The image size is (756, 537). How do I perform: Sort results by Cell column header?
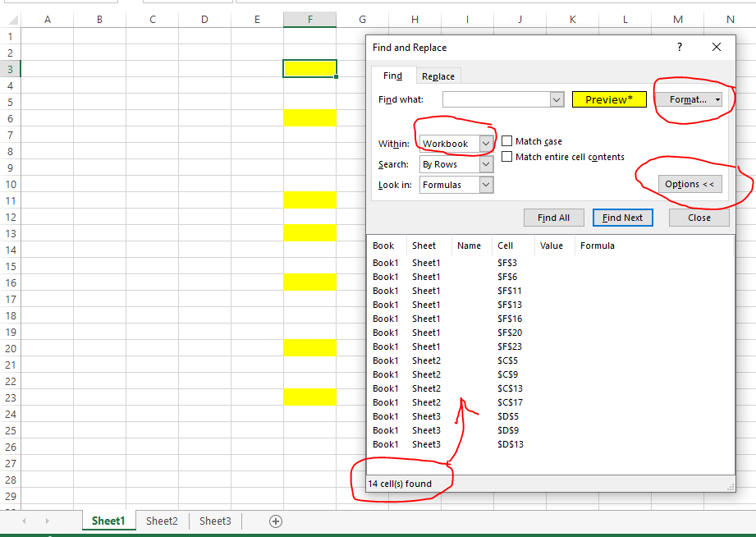pyautogui.click(x=513, y=246)
